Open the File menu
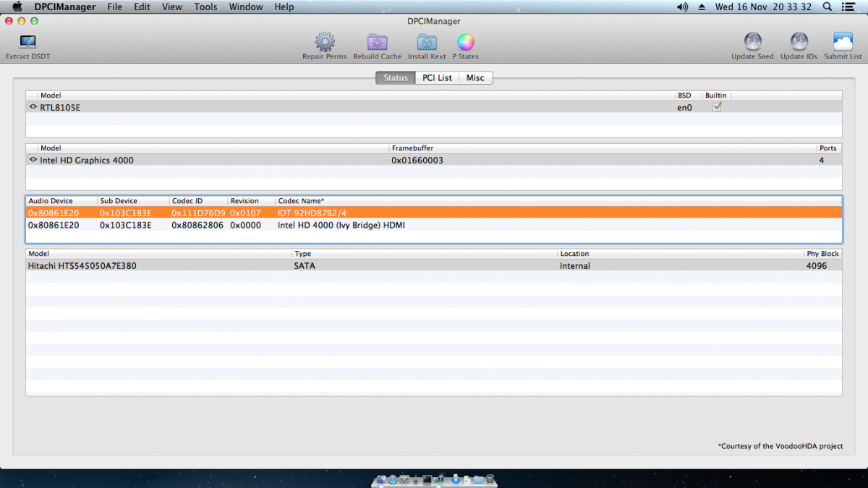Viewport: 868px width, 488px height. click(114, 7)
